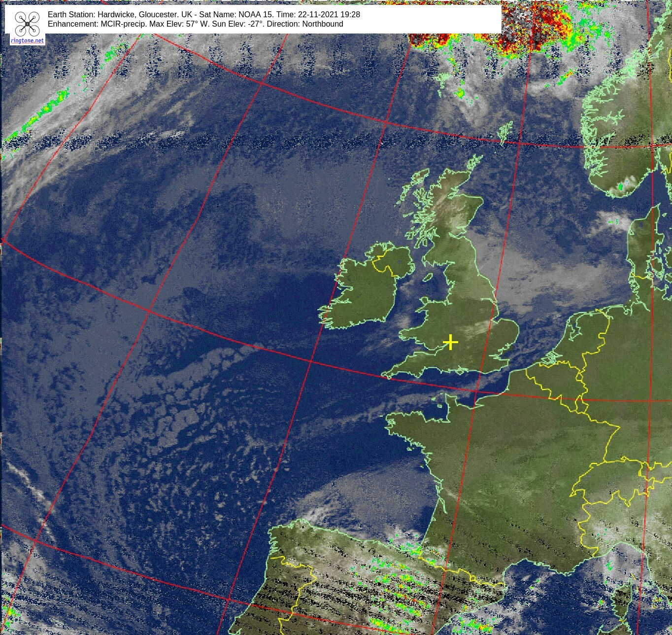The image size is (672, 635).
Task: Click the yellow crosshair ground station marker
Action: (450, 342)
